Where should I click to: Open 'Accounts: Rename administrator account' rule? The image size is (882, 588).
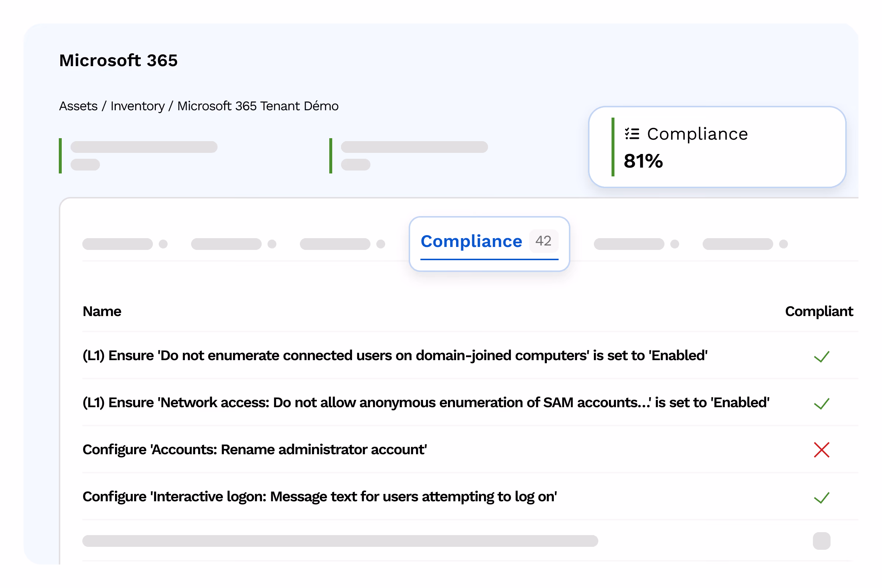(255, 449)
